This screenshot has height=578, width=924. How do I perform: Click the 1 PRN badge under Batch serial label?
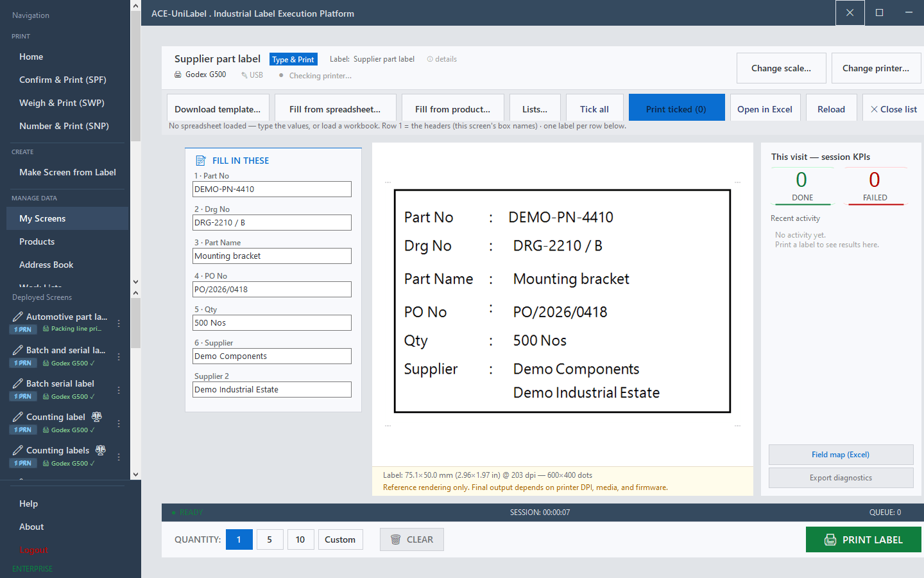tap(22, 396)
